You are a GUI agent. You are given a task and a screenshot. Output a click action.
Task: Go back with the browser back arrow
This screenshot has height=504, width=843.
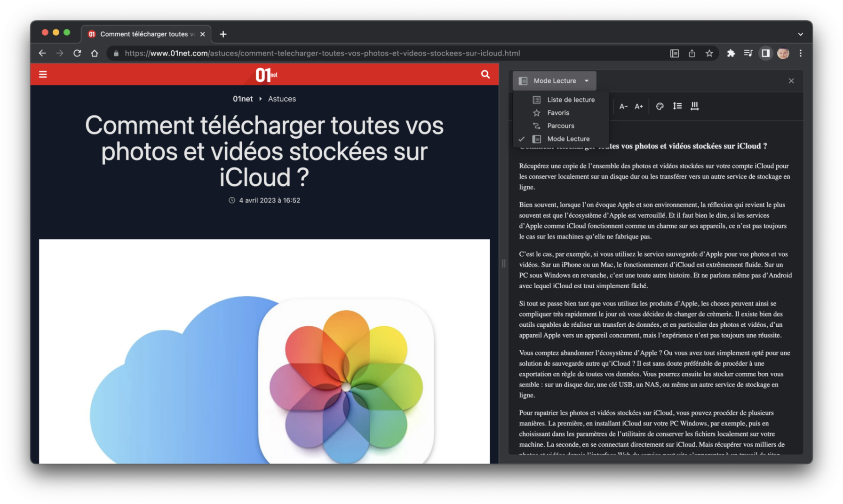(42, 53)
